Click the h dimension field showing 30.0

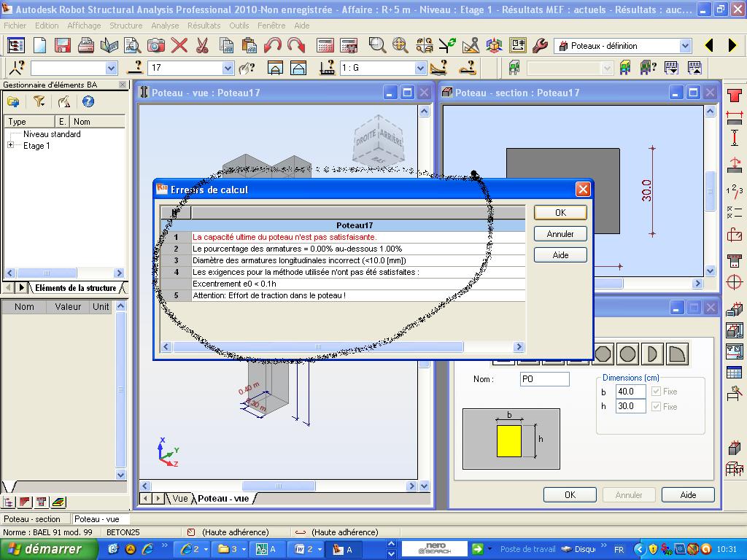click(x=630, y=406)
